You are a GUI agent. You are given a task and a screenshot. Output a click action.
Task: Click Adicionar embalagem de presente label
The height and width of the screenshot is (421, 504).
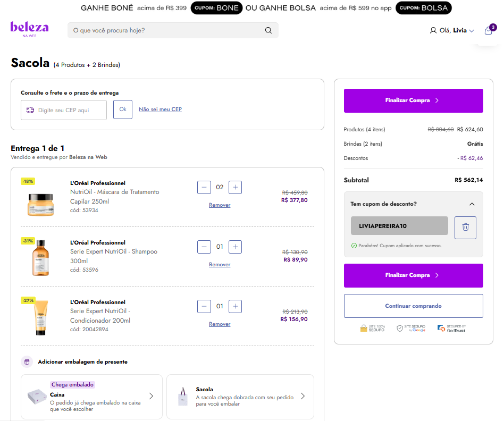tap(82, 362)
